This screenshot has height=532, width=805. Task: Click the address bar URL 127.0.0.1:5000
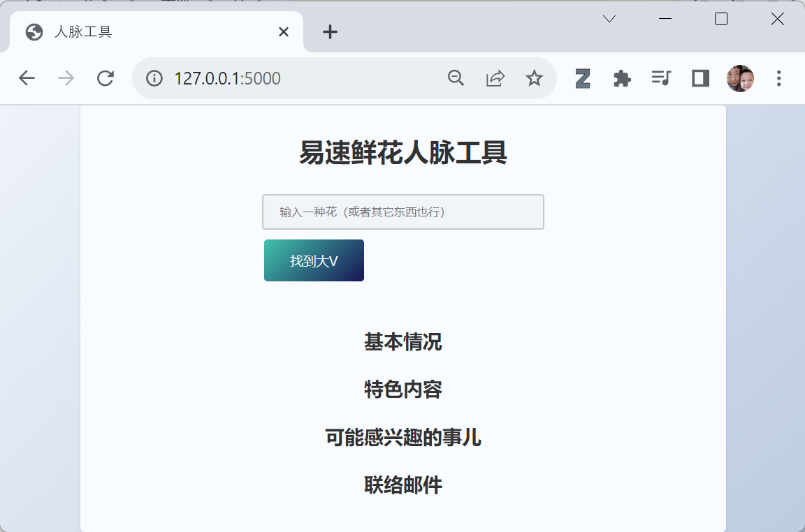point(227,78)
